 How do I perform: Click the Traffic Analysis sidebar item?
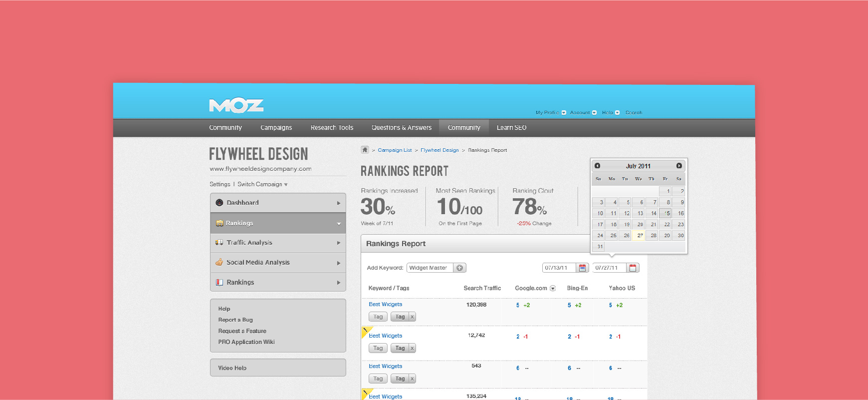(278, 243)
